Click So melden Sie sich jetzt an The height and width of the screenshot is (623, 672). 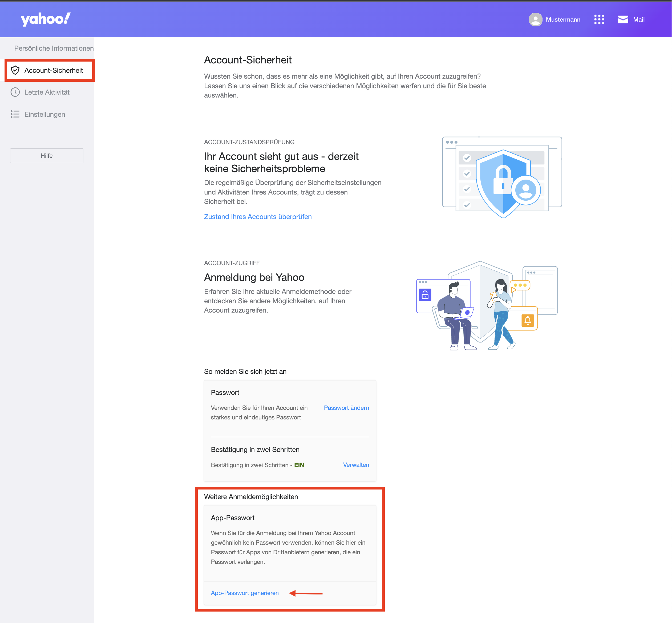(245, 371)
